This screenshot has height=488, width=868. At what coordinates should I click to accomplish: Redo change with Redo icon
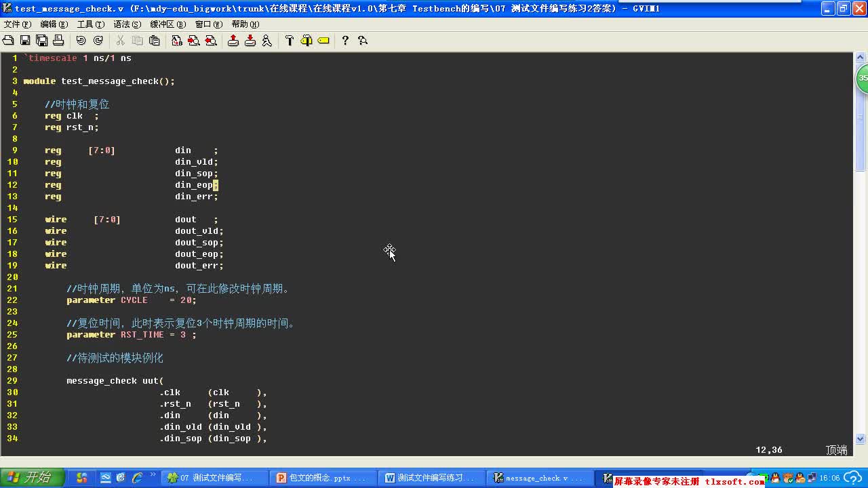coord(98,41)
